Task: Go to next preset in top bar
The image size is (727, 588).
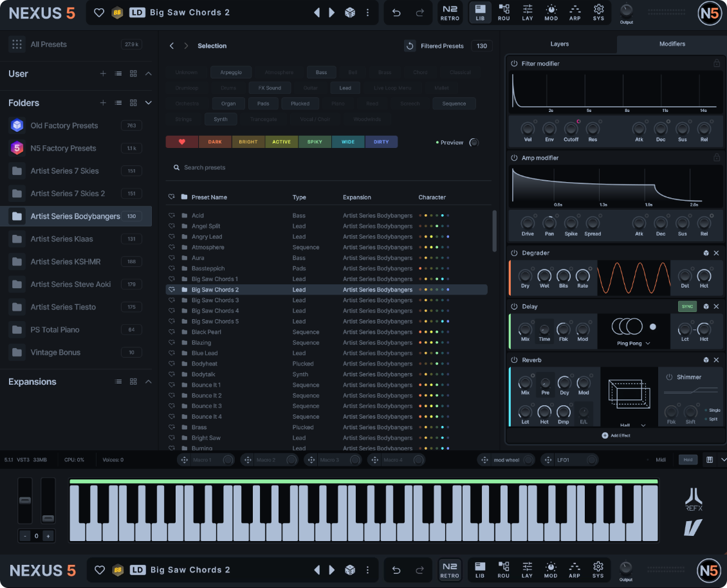Action: (331, 12)
